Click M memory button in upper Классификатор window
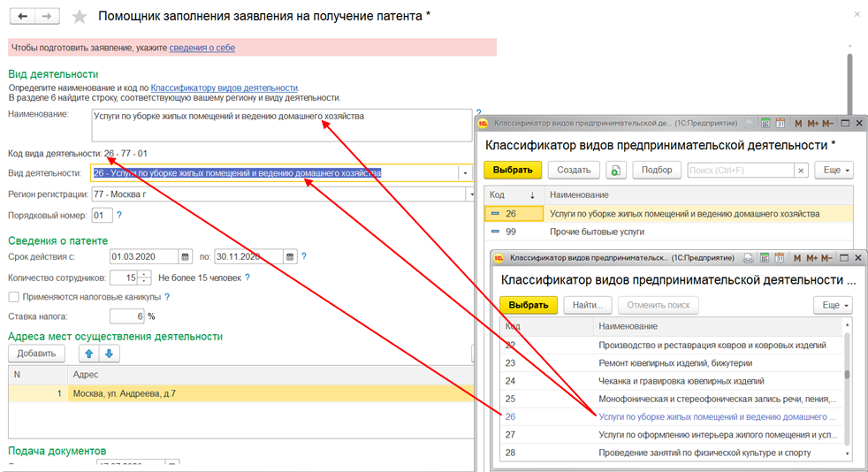Screen dimensions: 868x472 coord(798,124)
